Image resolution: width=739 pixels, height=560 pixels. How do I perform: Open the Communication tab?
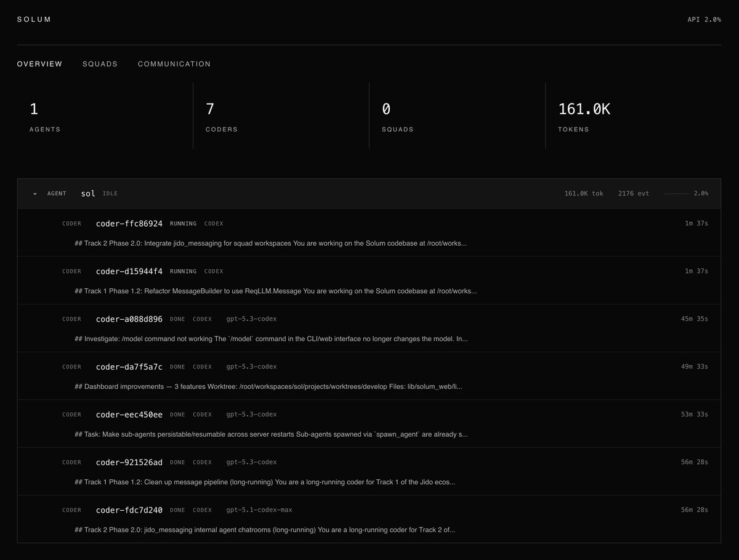[x=174, y=64]
